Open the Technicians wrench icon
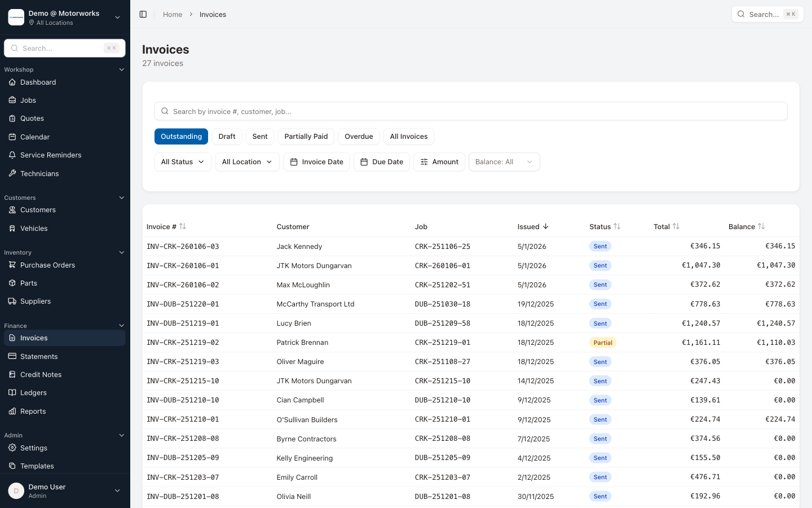The height and width of the screenshot is (508, 812). (12, 173)
